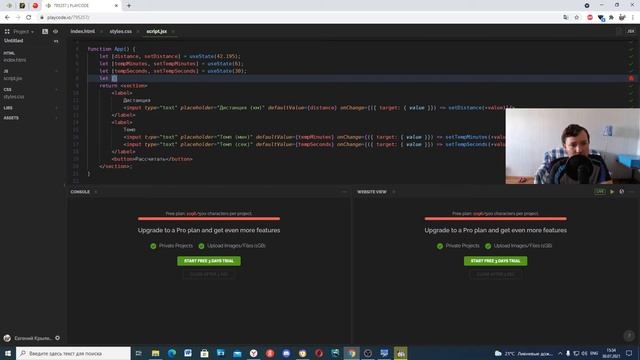The image size is (640, 360).
Task: Click the settings icon next to play button
Action: click(x=622, y=191)
